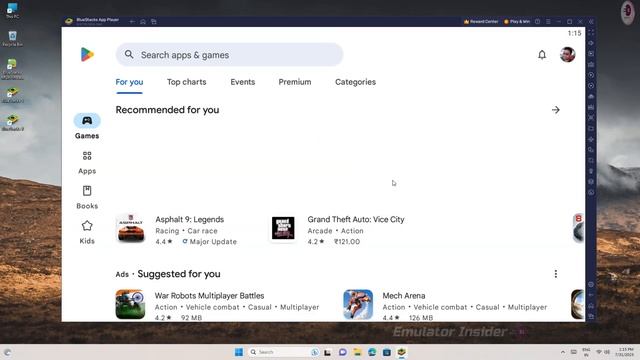
Task: Collapse the BlueStacks side toolbar arrow
Action: [x=591, y=22]
